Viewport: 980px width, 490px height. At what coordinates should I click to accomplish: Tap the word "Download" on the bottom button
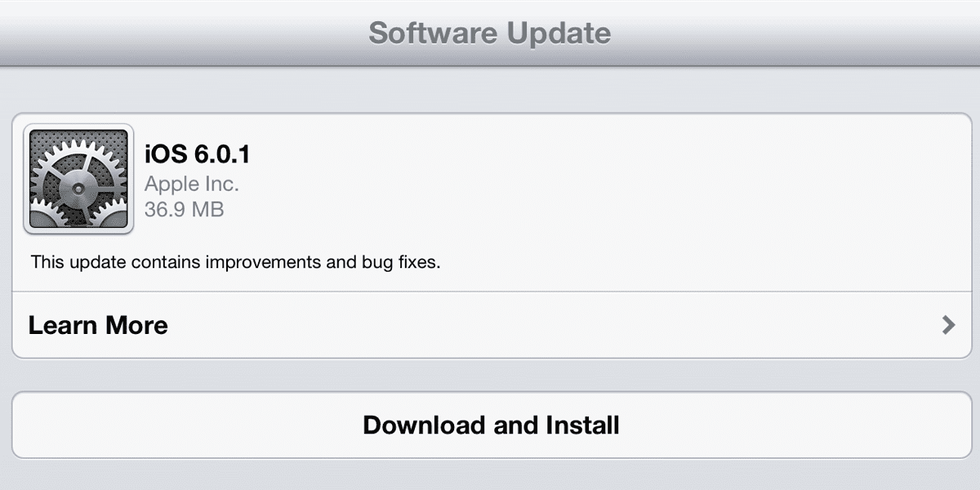click(425, 425)
